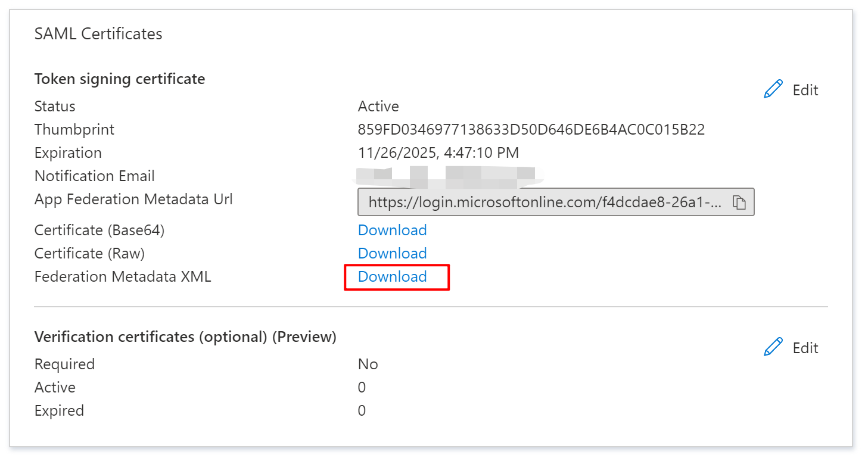The width and height of the screenshot is (868, 455).
Task: Click the Expired count under Verification certificates
Action: click(362, 411)
